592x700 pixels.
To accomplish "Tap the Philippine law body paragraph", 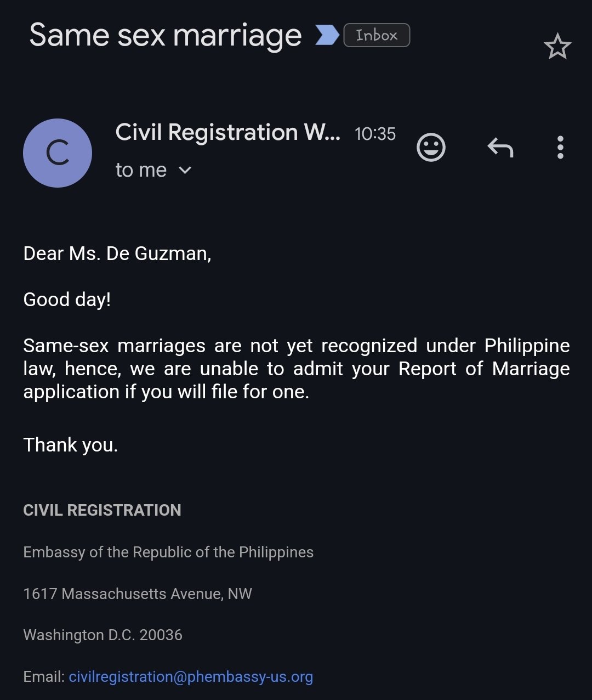I will [297, 369].
